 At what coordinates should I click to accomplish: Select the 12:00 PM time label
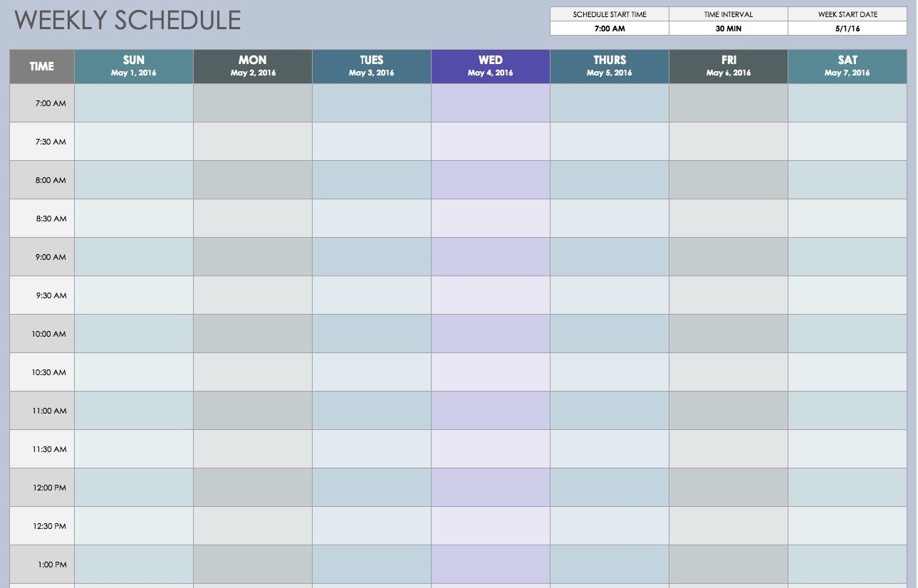pyautogui.click(x=48, y=488)
